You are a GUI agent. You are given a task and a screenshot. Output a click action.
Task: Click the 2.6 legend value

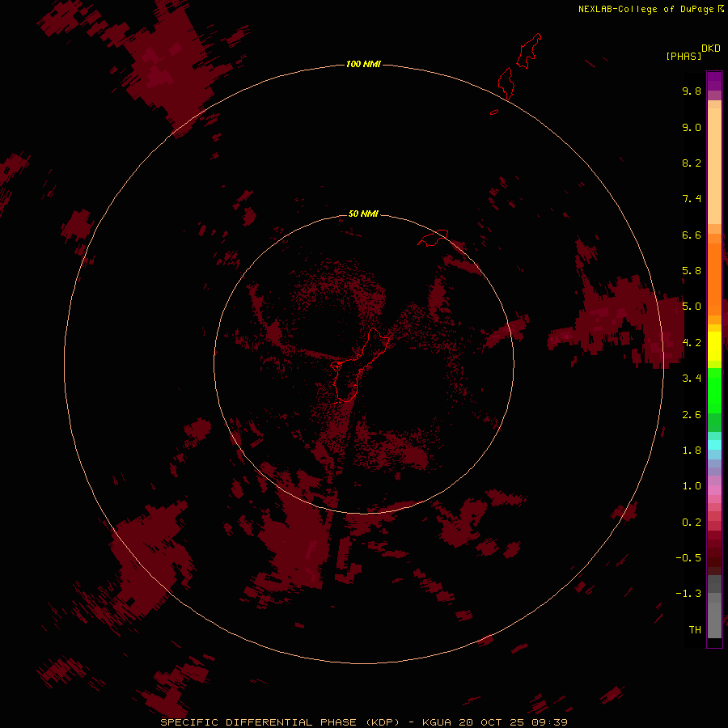coord(692,415)
